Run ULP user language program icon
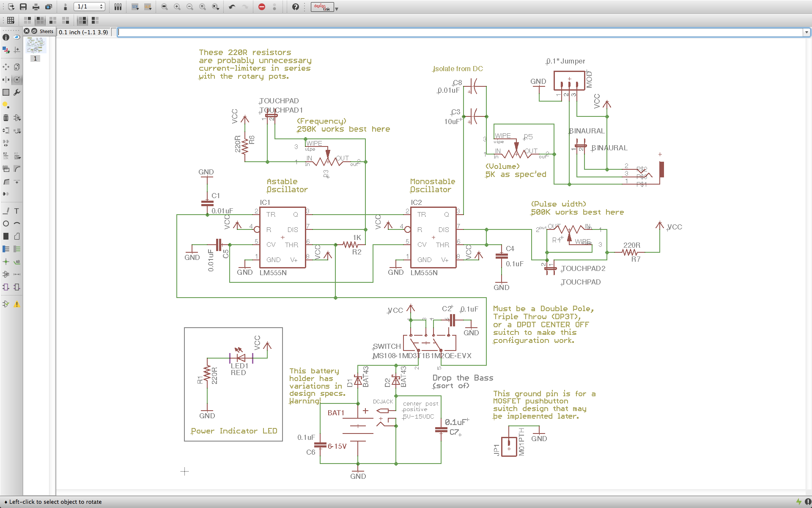Screen dimensions: 812x508 148,7
